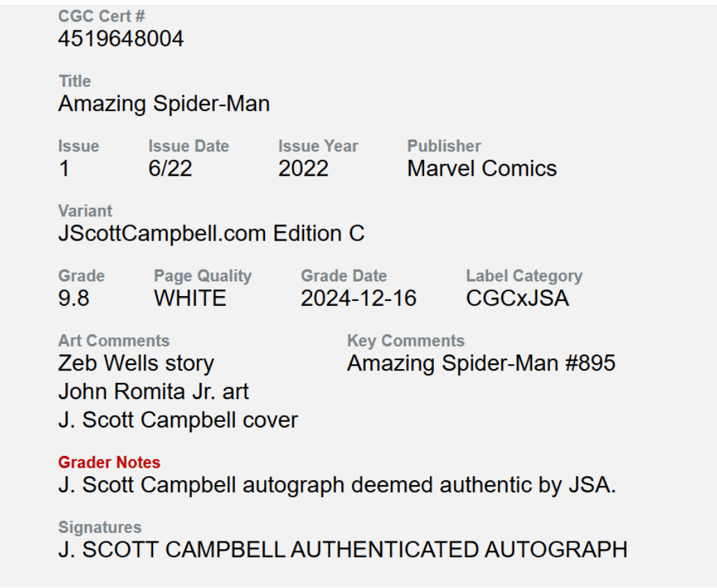
Task: Click the J. SCOTT CAMPBELL AUTHENTICATED AUTOGRAPH signature text
Action: click(x=342, y=549)
